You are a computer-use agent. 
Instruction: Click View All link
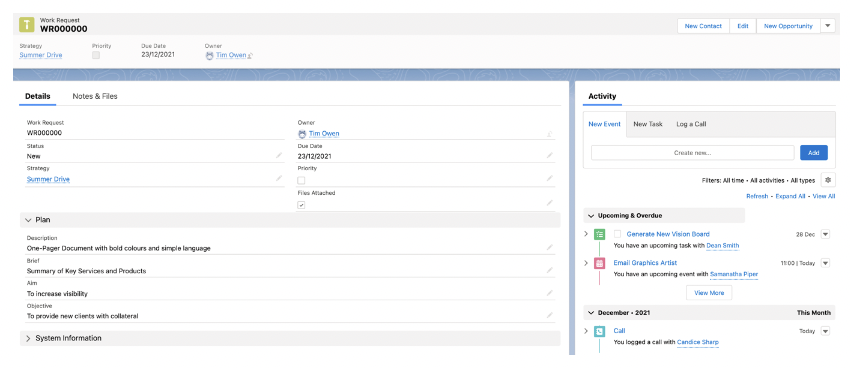823,196
